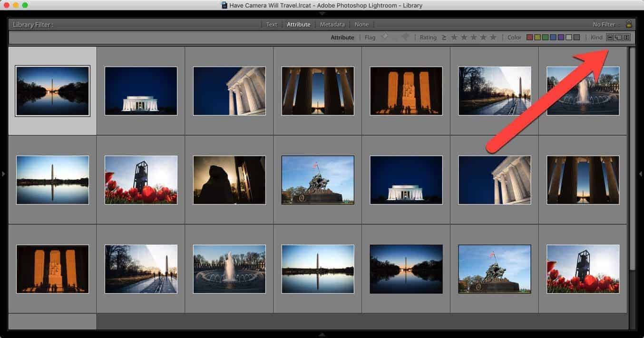644x338 pixels.
Task: Click the 'Library Filter :' label
Action: click(33, 24)
